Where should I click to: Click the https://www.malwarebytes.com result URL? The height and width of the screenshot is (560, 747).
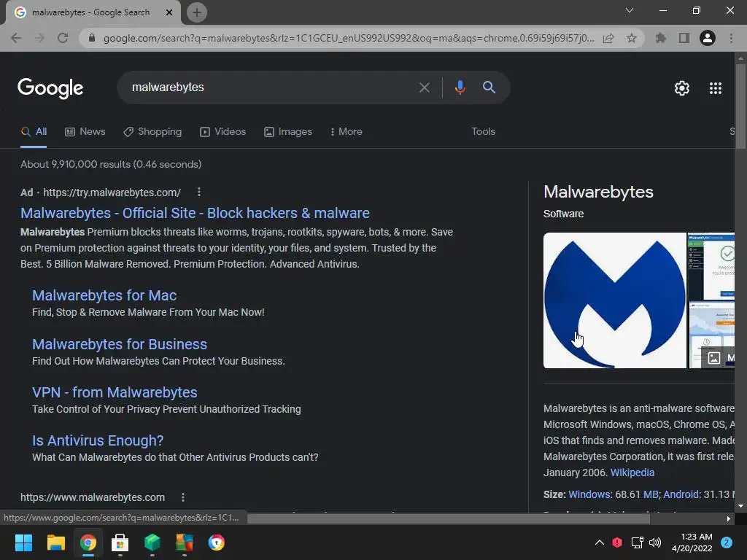tap(93, 497)
